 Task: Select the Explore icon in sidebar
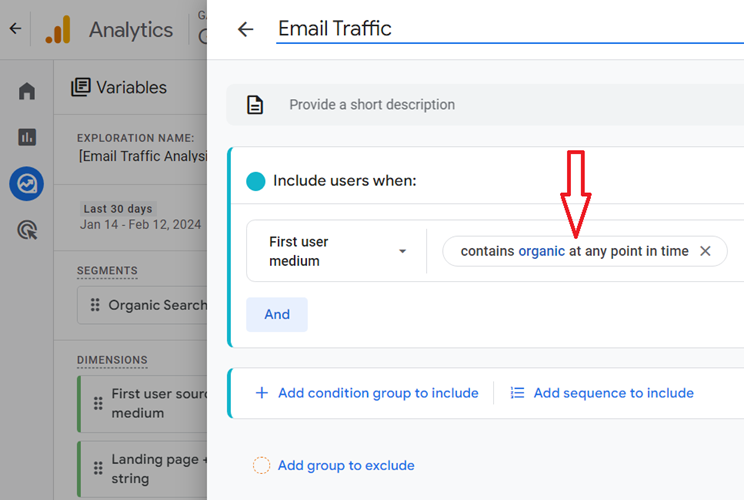click(27, 184)
